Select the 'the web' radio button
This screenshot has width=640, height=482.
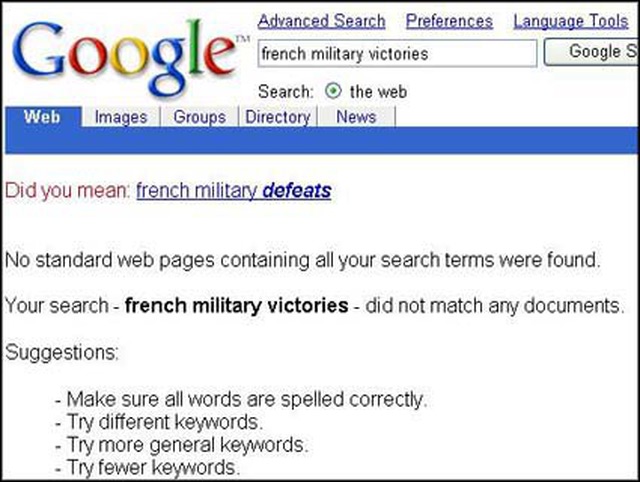point(333,91)
